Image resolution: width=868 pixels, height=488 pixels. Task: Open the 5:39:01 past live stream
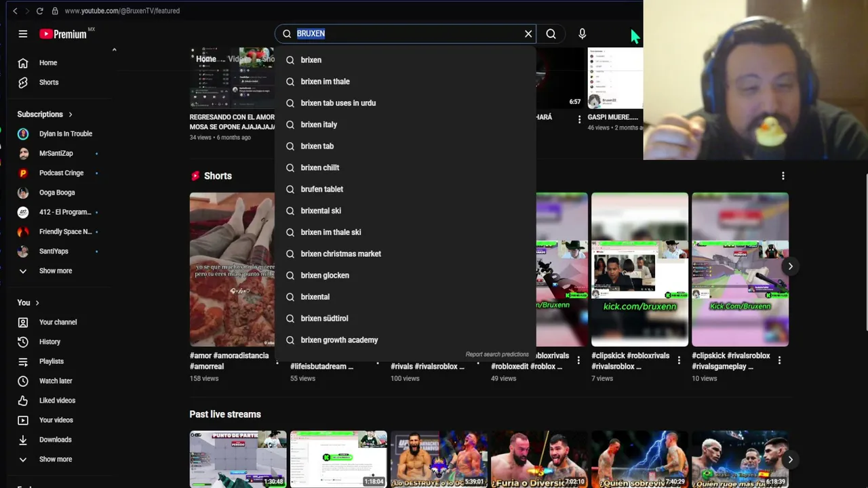tap(439, 459)
